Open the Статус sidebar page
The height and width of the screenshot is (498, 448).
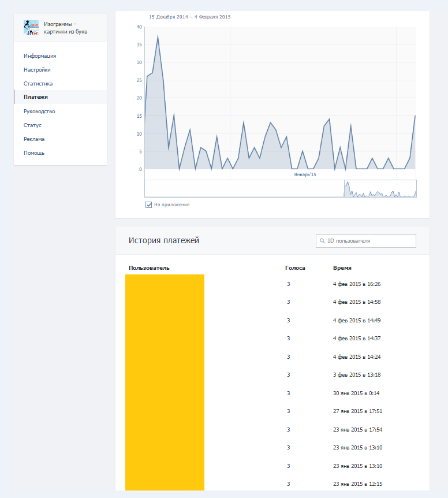click(x=32, y=125)
